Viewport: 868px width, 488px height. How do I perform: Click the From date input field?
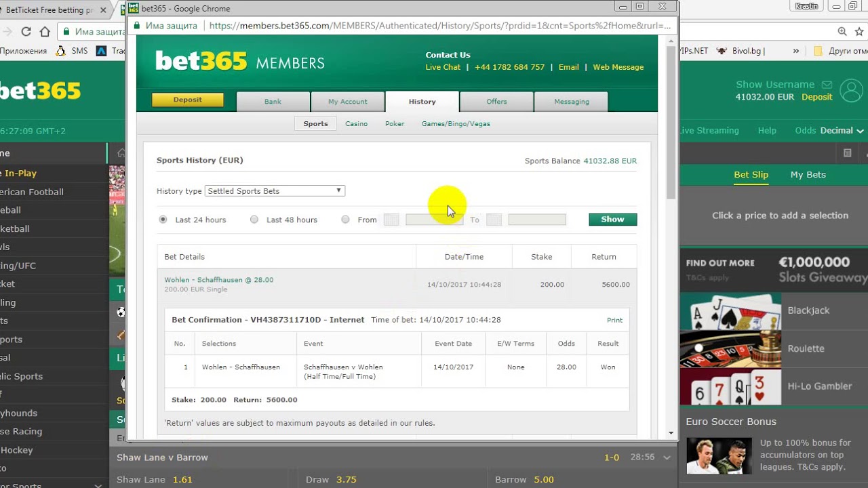tap(434, 220)
